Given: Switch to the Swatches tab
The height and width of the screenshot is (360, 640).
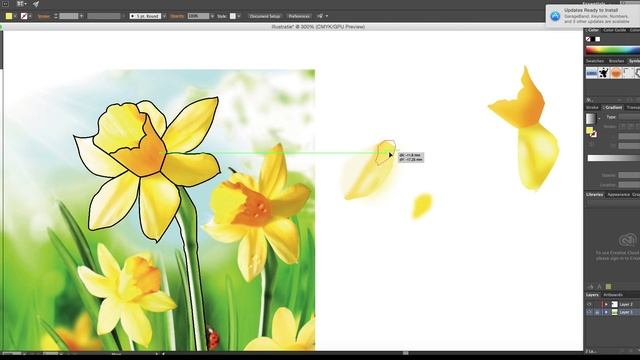Looking at the screenshot, I should point(595,61).
